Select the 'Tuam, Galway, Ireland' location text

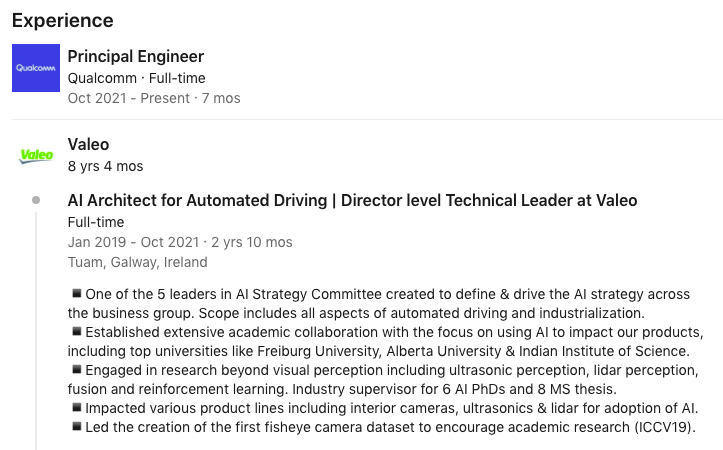(x=137, y=262)
